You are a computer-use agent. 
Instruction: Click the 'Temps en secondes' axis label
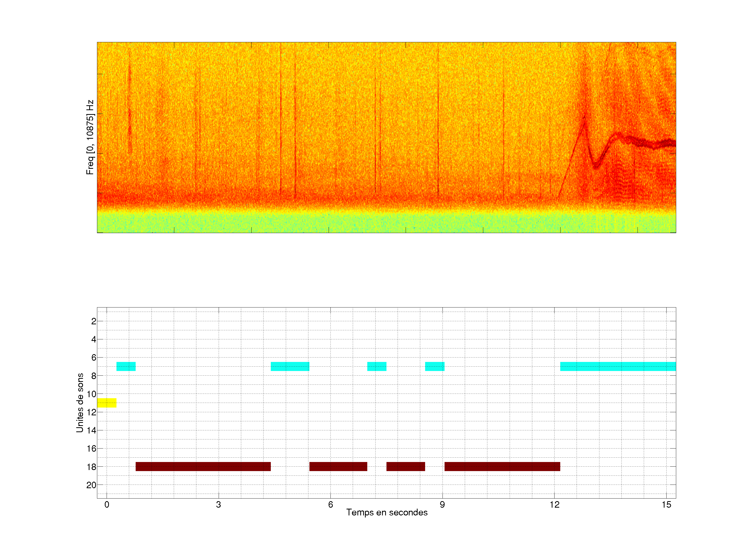[387, 512]
